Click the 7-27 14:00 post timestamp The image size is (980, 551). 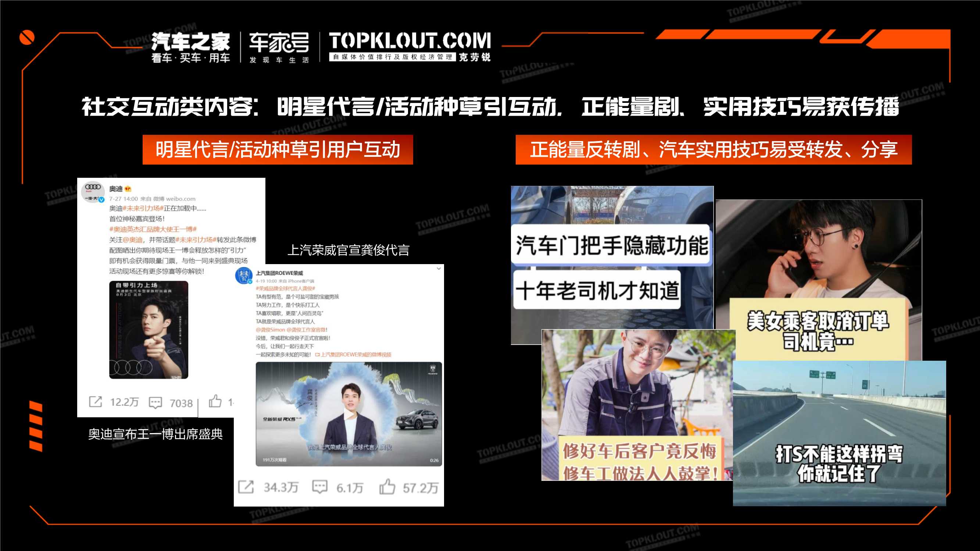123,199
